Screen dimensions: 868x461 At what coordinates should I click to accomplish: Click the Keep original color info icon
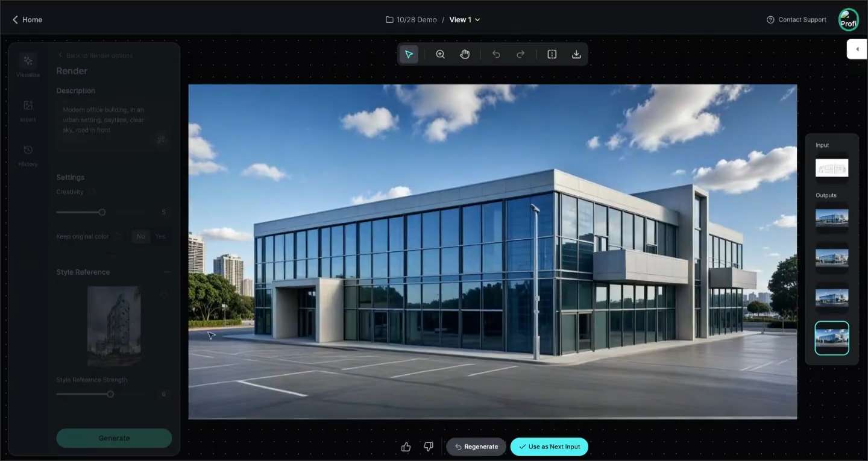coord(117,237)
